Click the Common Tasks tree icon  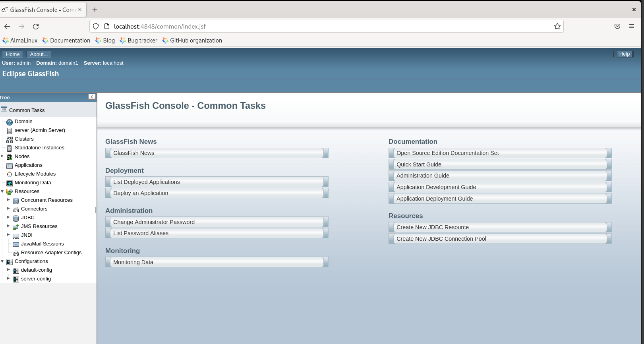pyautogui.click(x=4, y=109)
